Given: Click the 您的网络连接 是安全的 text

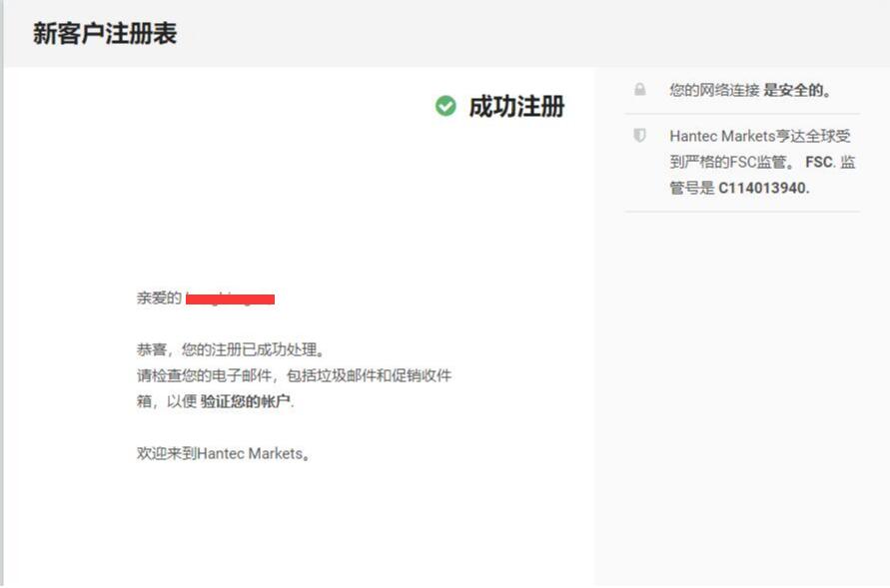Looking at the screenshot, I should pos(750,90).
